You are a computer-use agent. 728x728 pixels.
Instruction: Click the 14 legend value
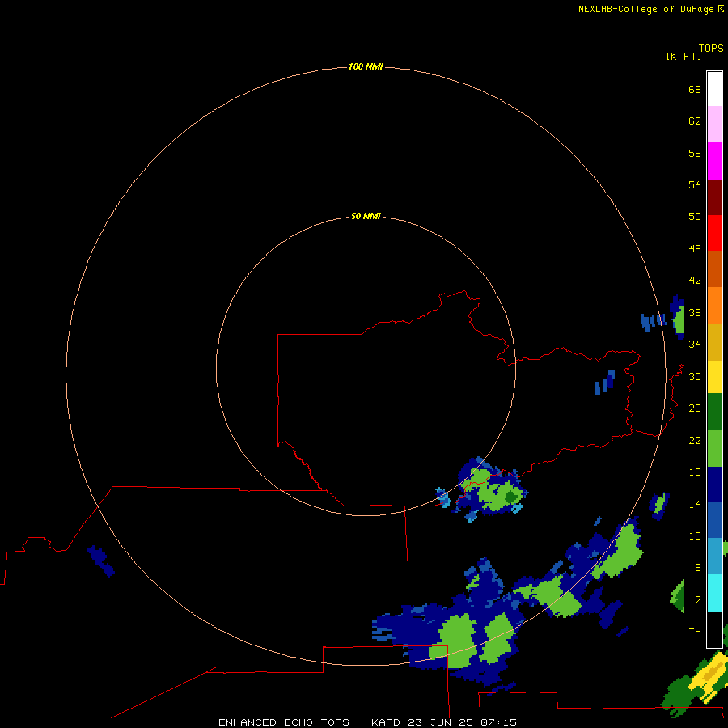click(x=695, y=504)
